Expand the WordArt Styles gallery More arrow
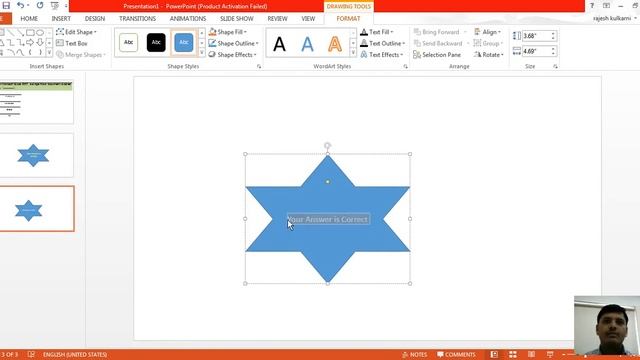640x360 pixels. (x=353, y=53)
